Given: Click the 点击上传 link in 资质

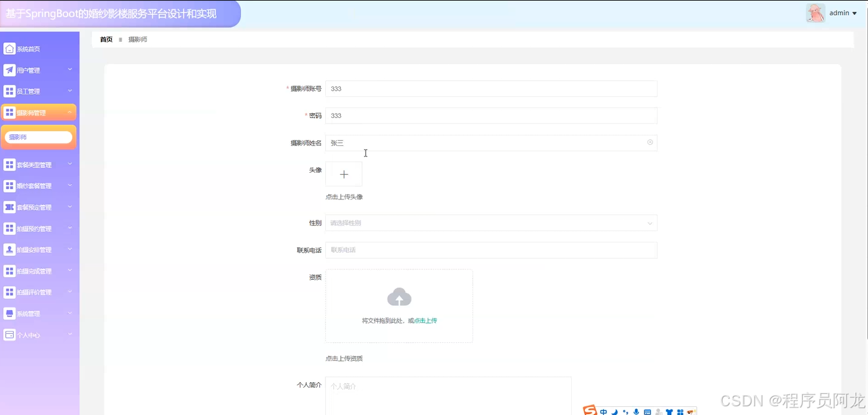Looking at the screenshot, I should (425, 321).
